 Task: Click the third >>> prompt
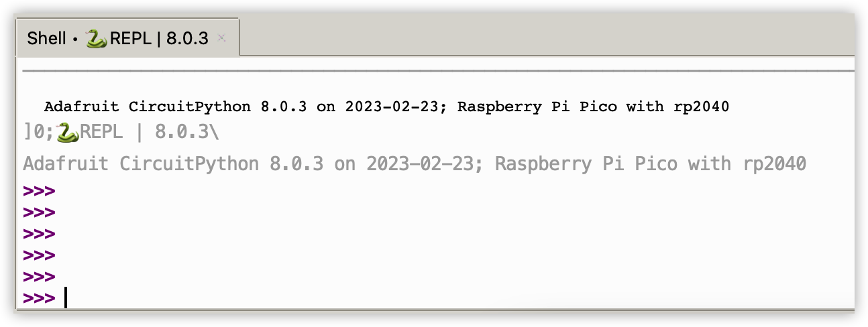pos(39,234)
